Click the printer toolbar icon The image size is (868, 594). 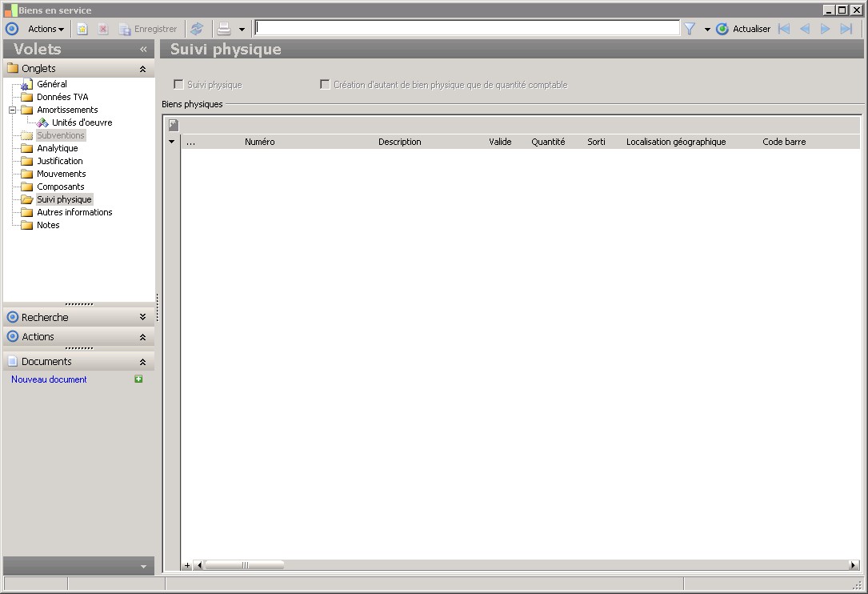tap(224, 29)
